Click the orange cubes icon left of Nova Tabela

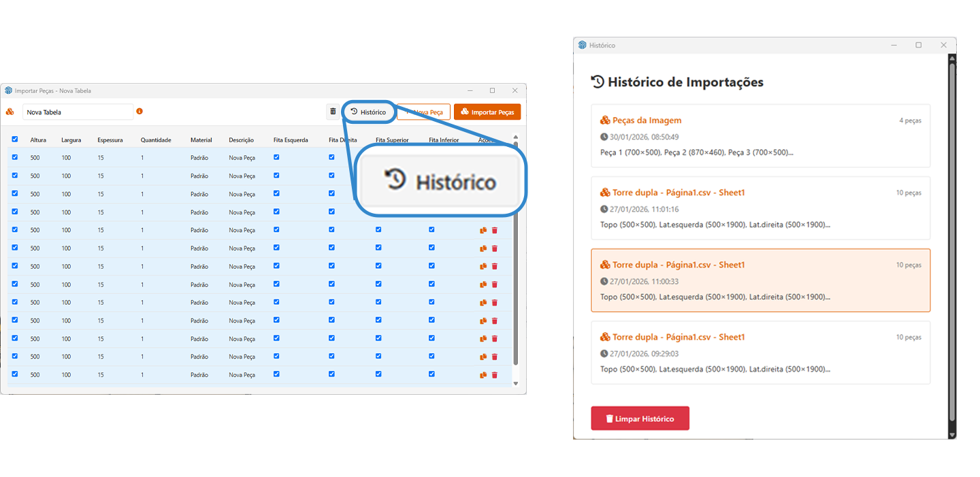click(x=10, y=112)
